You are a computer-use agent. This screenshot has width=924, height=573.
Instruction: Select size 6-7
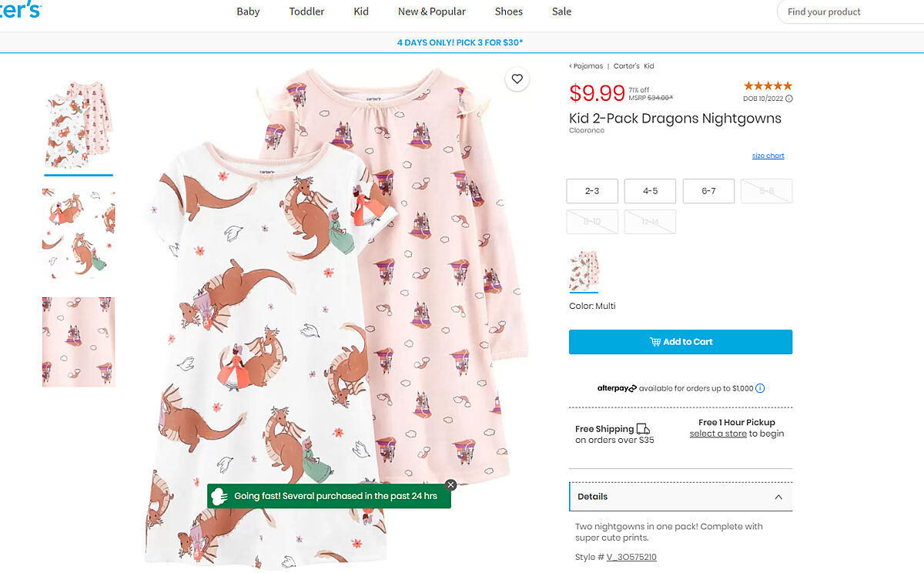click(x=708, y=191)
